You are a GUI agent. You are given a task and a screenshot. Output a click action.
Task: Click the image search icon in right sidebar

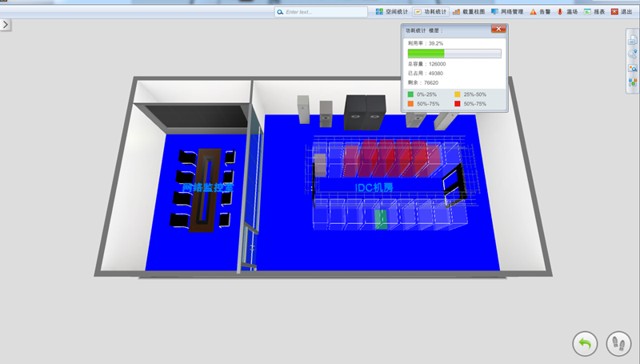point(632,68)
